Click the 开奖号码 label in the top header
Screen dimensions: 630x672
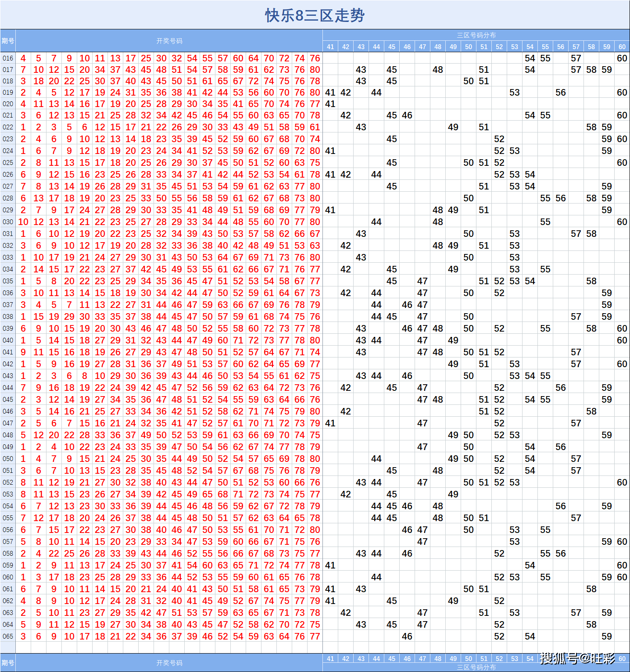169,41
